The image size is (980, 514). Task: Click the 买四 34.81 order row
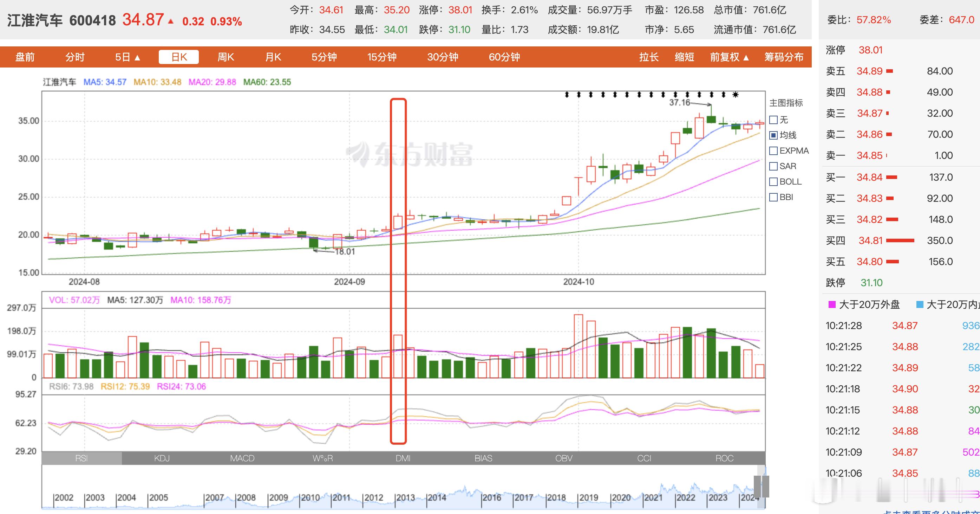click(889, 240)
